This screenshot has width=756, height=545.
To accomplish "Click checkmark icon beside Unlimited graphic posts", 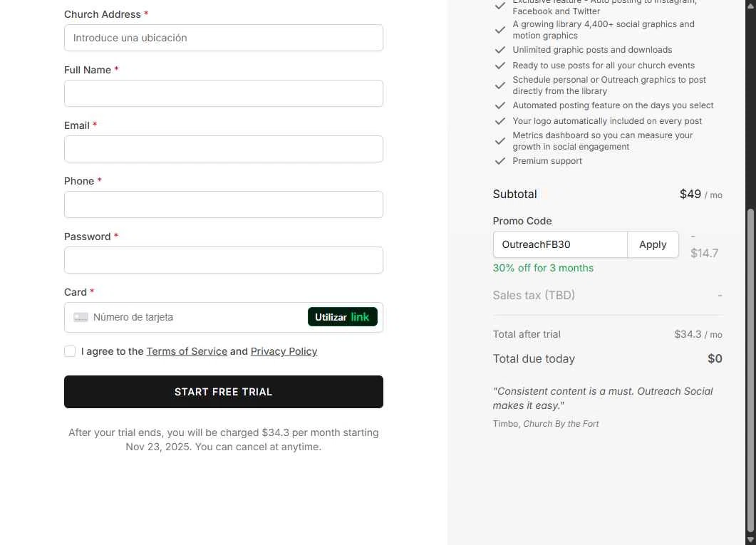I will click(500, 50).
